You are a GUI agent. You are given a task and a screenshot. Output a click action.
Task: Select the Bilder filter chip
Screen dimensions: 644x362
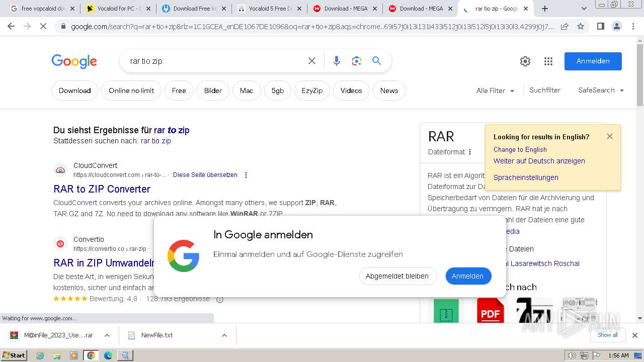213,90
